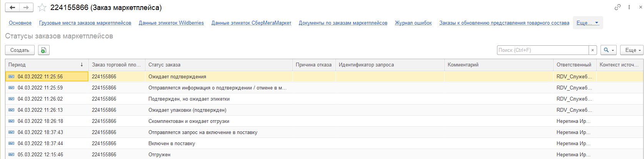Switch to the 'Основное' section
The height and width of the screenshot is (159, 644).
[x=20, y=23]
